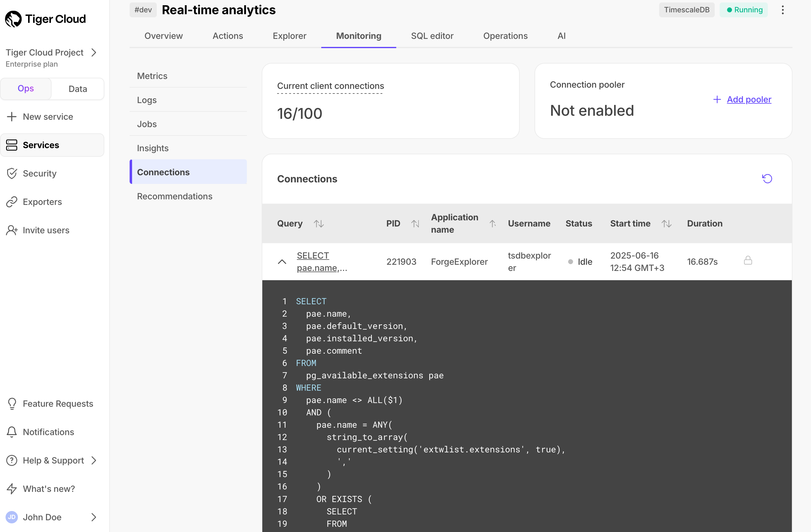Click the plus icon beside New service
Screen dimensions: 811x532
coord(12,117)
